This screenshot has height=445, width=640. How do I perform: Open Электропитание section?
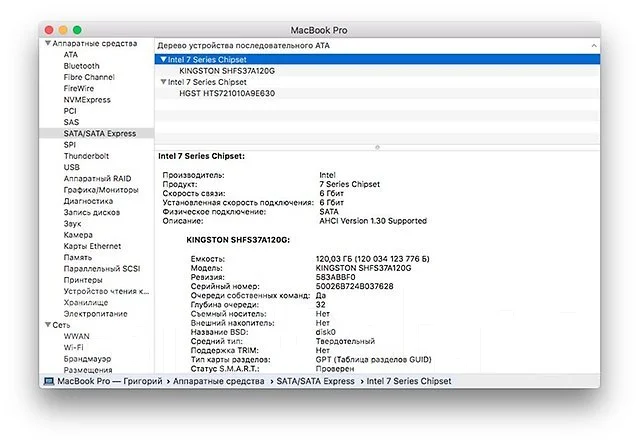click(95, 314)
